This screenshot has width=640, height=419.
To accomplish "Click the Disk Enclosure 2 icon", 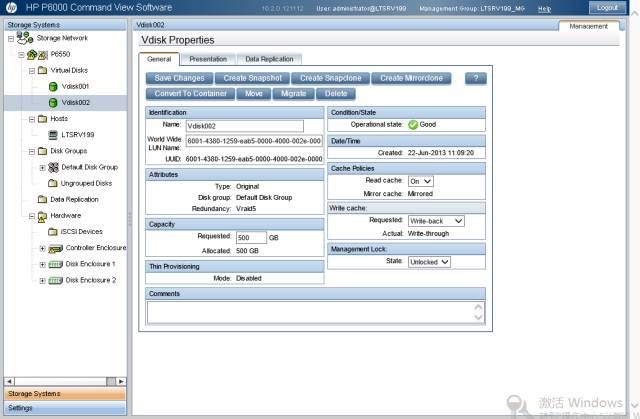I will coord(56,280).
